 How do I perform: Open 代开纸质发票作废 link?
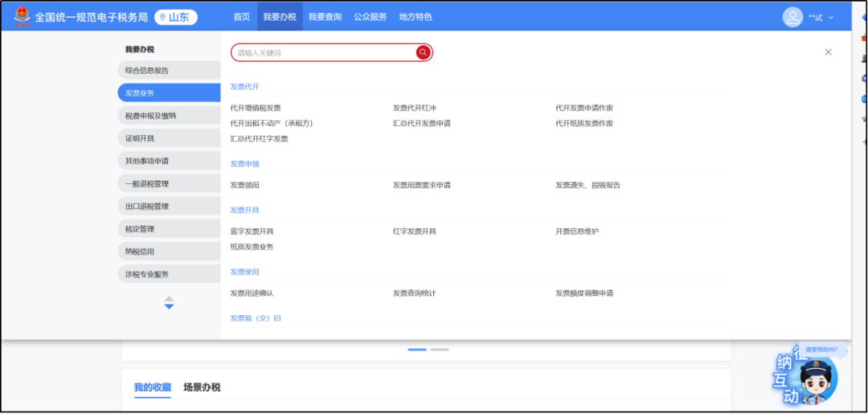584,124
